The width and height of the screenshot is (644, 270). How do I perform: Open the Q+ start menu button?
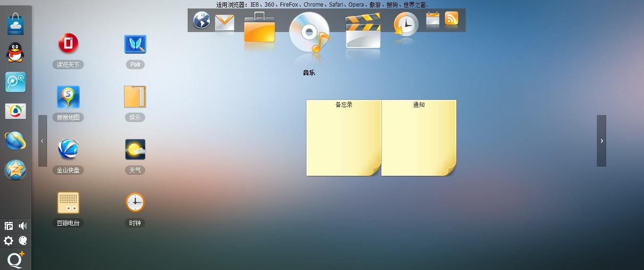(16, 260)
